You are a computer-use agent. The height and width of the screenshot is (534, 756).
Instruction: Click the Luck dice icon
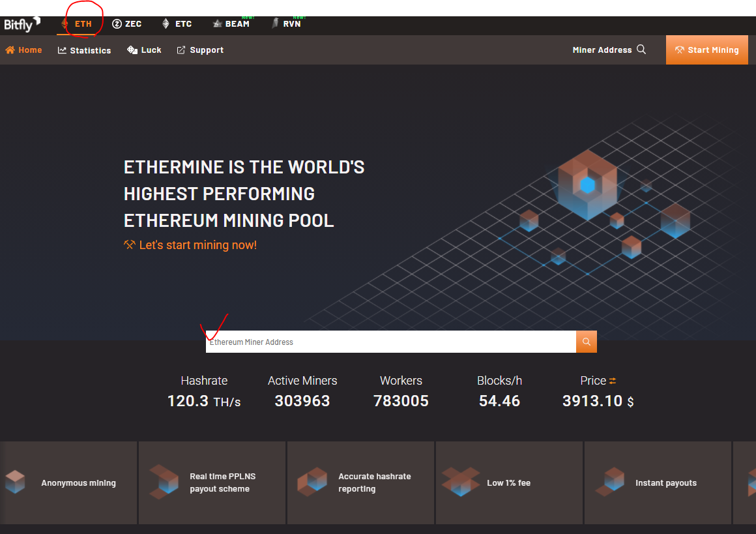pos(132,50)
